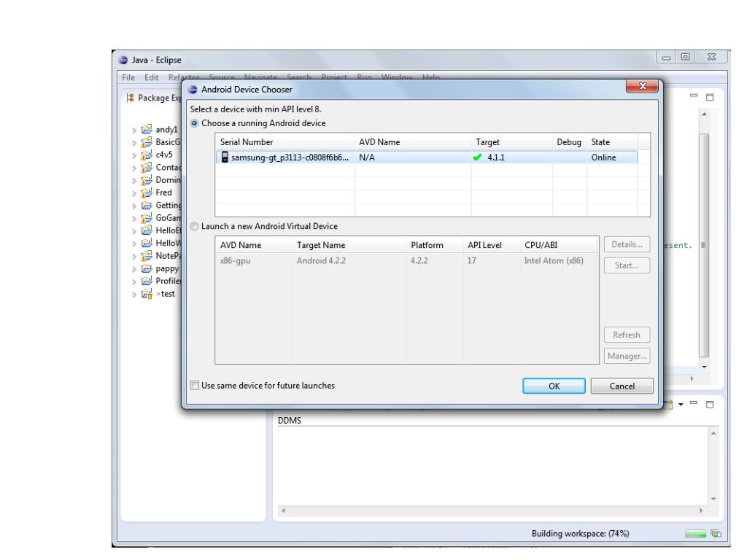The width and height of the screenshot is (747, 560).
Task: Sort by Serial Number column header
Action: point(285,142)
